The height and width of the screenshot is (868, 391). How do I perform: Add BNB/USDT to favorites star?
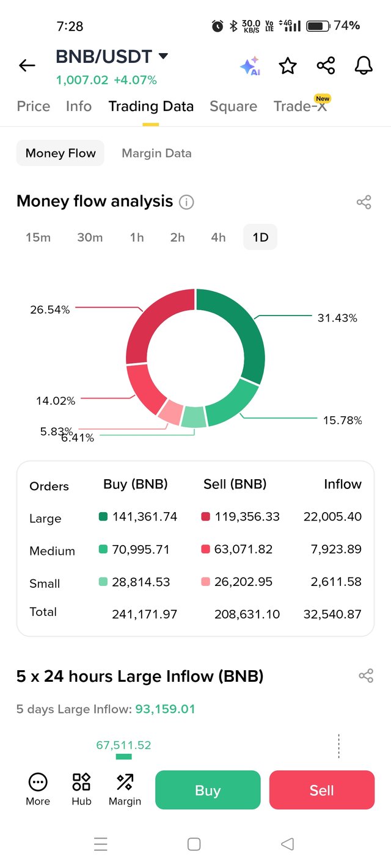288,65
